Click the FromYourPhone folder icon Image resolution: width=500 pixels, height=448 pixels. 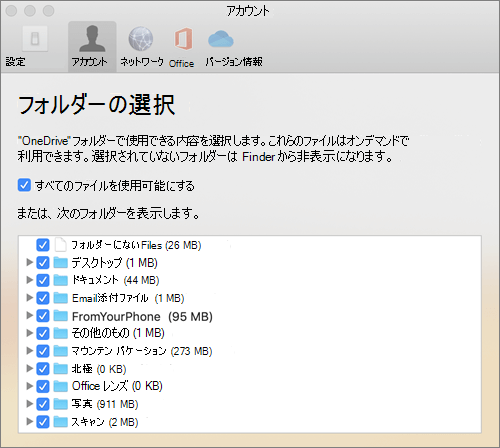point(61,315)
